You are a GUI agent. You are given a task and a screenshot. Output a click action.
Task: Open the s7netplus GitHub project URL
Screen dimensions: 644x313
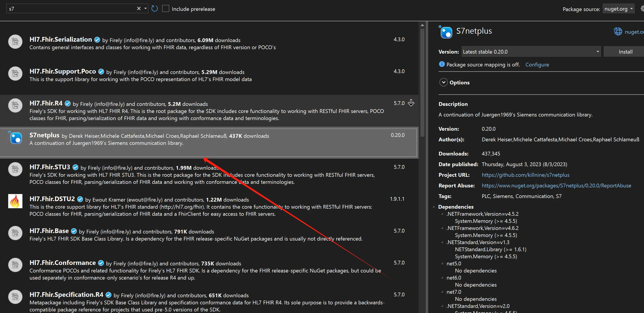[525, 175]
